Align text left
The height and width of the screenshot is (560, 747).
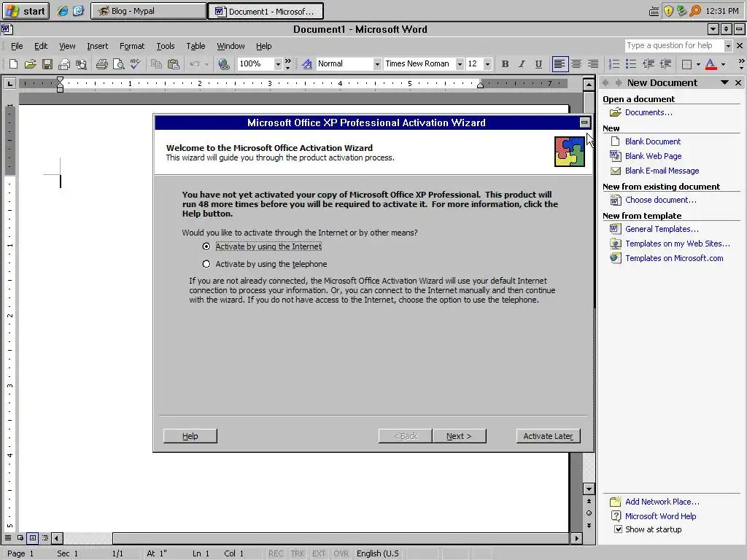[560, 64]
